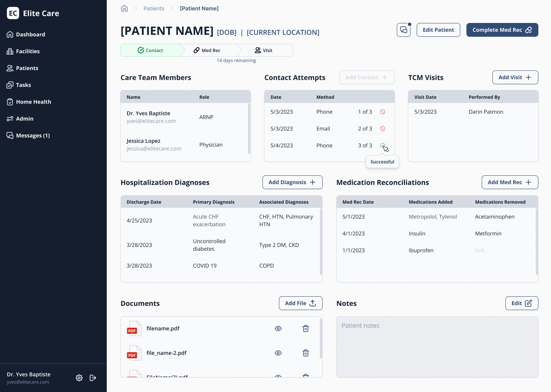This screenshot has height=392, width=551.
Task: Open the Metropolol, Tylenol medication link
Action: pos(433,217)
